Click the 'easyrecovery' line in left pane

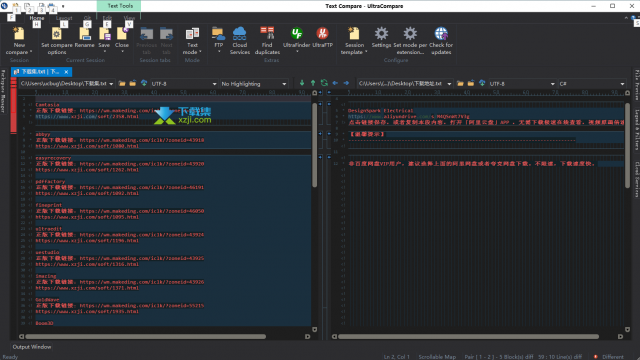coord(53,158)
